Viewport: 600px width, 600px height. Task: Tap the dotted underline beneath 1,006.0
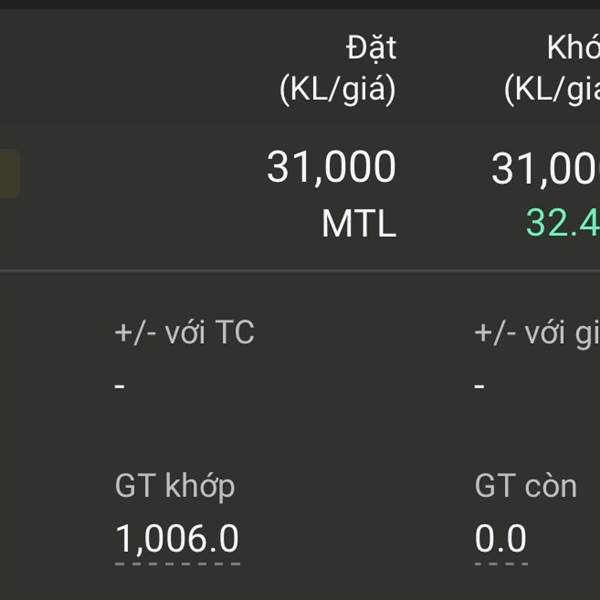pyautogui.click(x=178, y=564)
